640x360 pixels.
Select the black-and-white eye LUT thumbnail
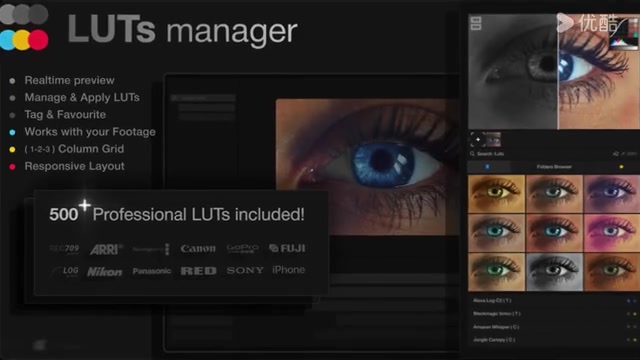[x=554, y=272]
